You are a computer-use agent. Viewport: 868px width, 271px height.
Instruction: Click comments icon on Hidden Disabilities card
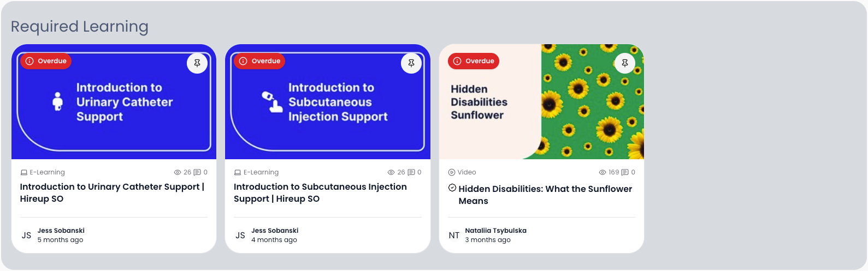[625, 172]
